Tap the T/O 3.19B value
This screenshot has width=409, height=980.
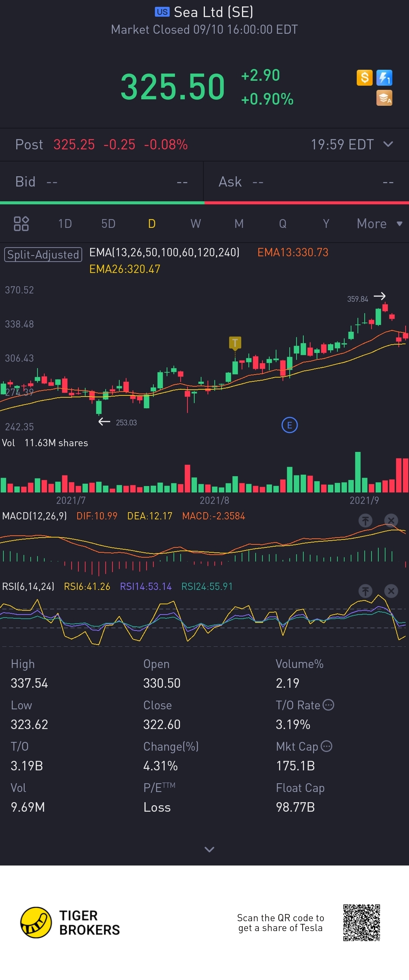(27, 766)
